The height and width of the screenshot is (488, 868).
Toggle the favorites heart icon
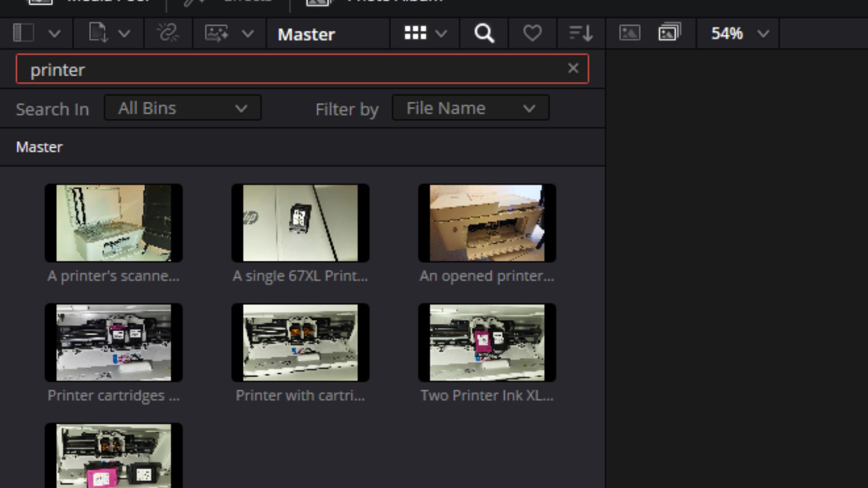(532, 33)
